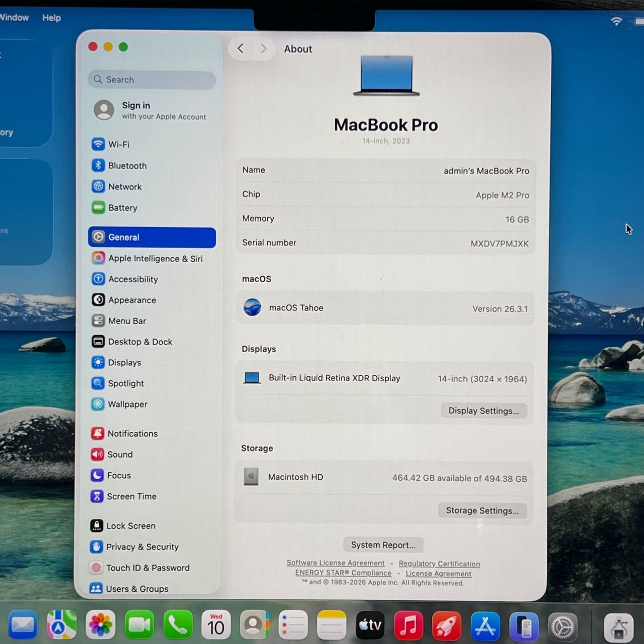Launch Apple TV app from Dock
The image size is (644, 644).
click(370, 625)
